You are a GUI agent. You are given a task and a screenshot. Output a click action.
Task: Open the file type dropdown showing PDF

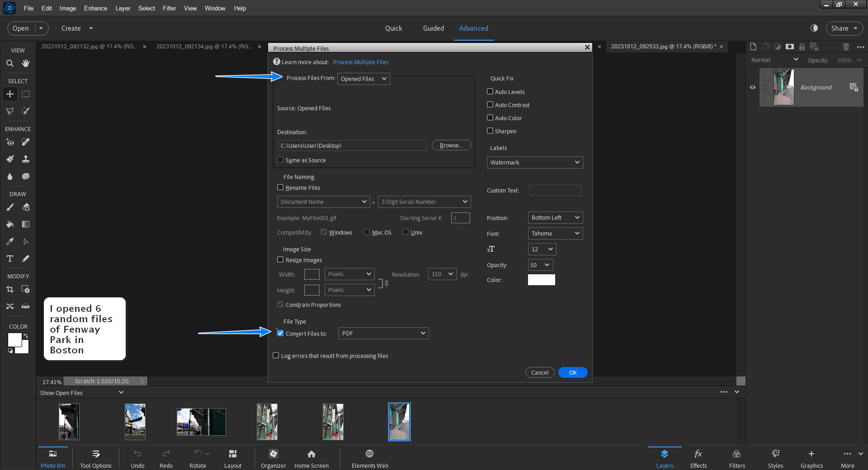[383, 333]
